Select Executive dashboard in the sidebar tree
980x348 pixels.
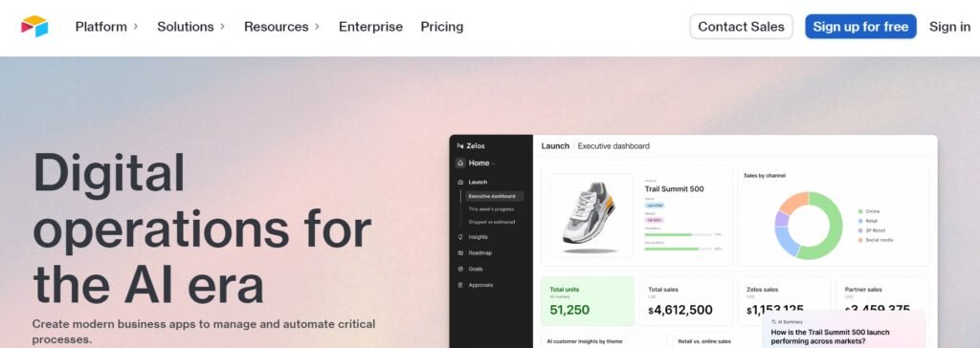492,196
